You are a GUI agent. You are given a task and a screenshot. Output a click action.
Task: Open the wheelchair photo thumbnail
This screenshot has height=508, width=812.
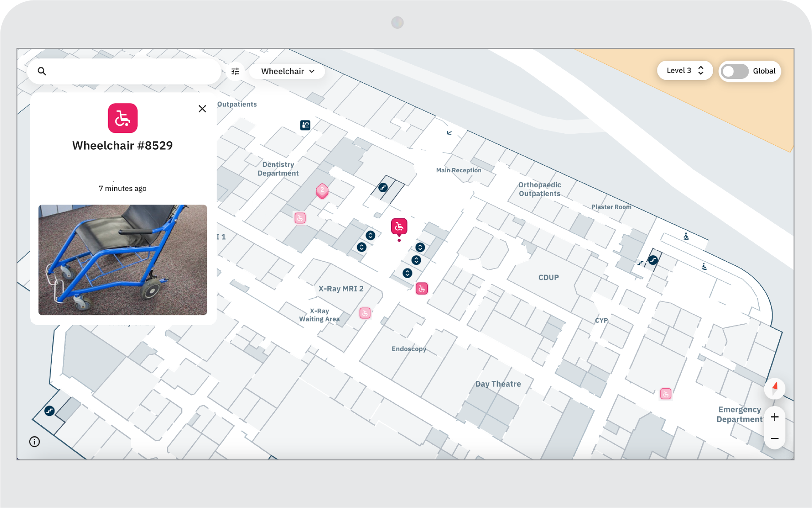pyautogui.click(x=123, y=260)
